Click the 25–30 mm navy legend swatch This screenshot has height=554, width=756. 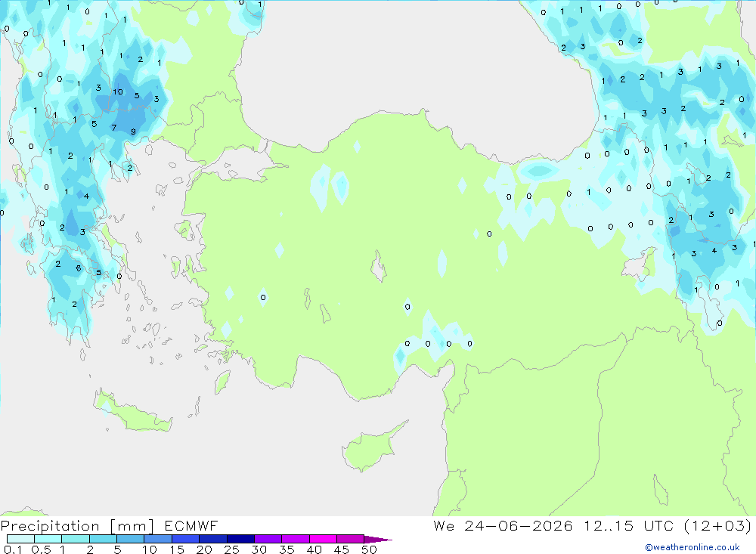pyautogui.click(x=240, y=539)
